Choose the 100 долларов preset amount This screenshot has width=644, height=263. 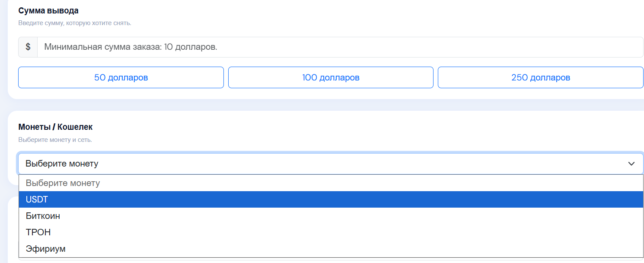click(331, 77)
